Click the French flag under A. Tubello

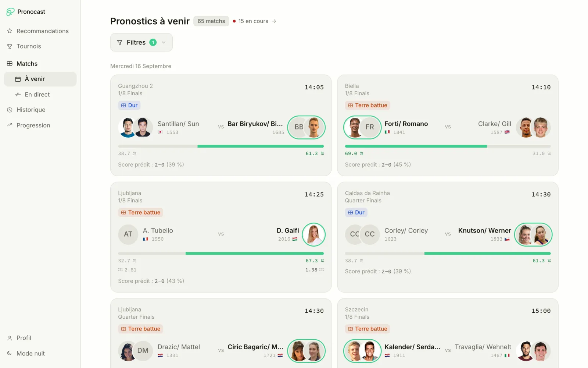[146, 239]
